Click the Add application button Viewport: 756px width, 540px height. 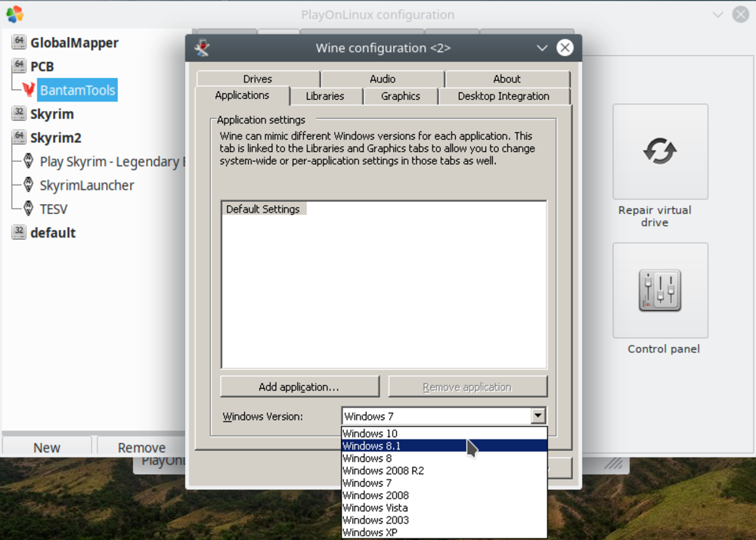pyautogui.click(x=299, y=386)
